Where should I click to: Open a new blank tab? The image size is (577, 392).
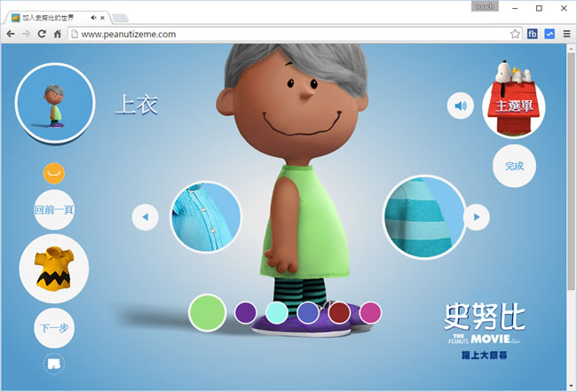120,18
